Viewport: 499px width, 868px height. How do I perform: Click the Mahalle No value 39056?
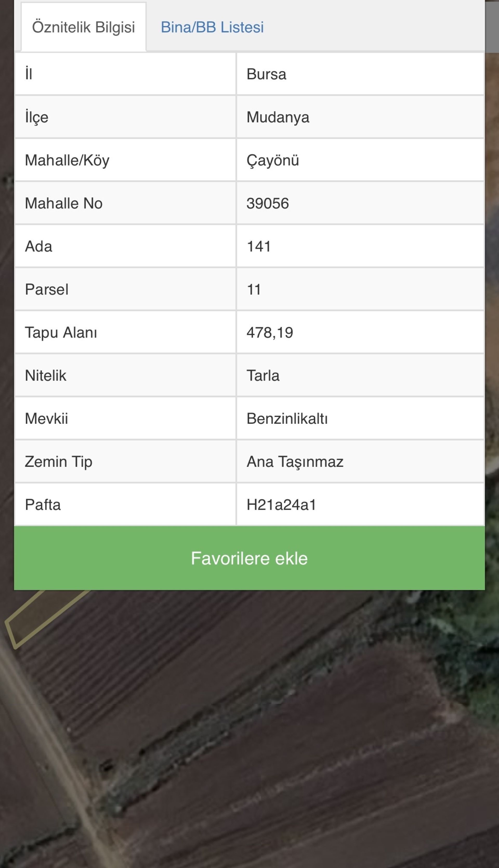pyautogui.click(x=267, y=203)
